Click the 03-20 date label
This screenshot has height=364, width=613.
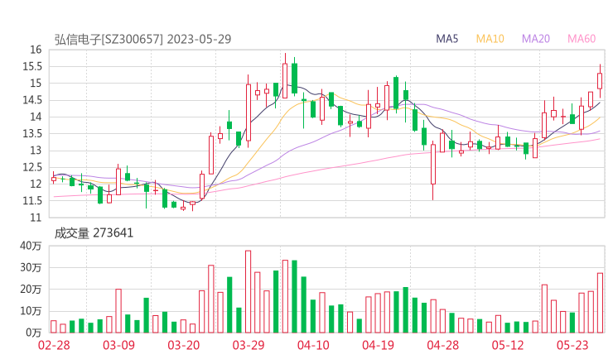pyautogui.click(x=184, y=345)
